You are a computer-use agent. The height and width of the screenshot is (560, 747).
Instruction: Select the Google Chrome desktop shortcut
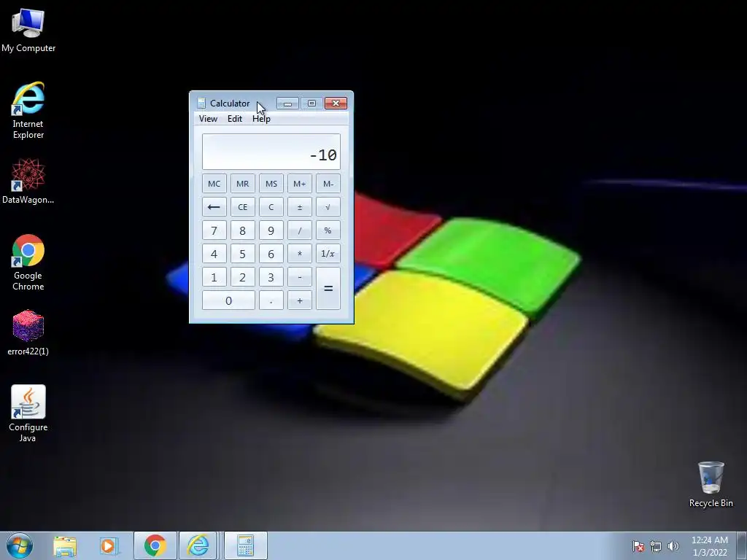pos(28,262)
